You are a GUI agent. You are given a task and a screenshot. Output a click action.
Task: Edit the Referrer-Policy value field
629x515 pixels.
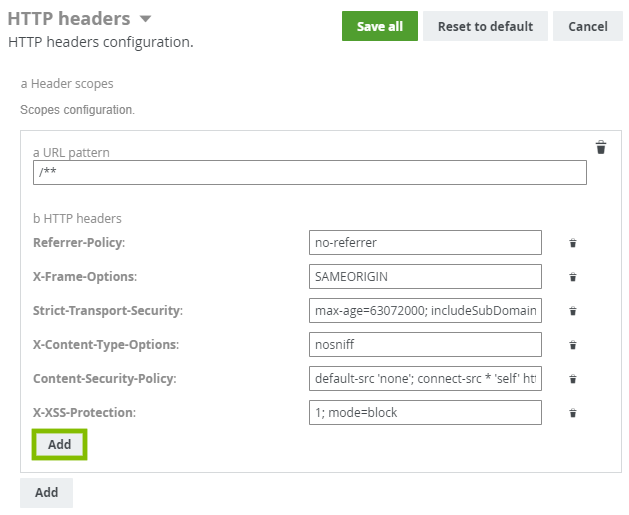tap(425, 242)
